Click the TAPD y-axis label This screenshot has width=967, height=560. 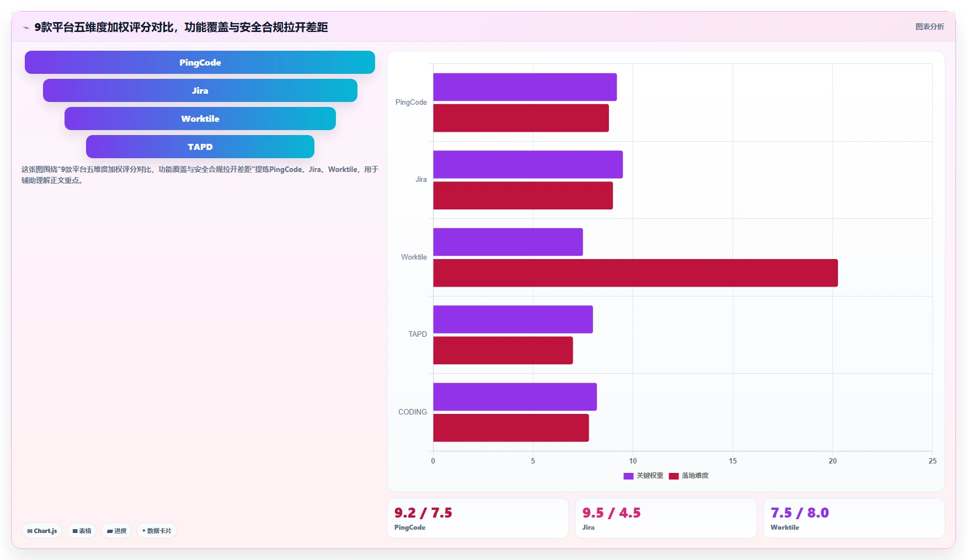click(x=418, y=335)
